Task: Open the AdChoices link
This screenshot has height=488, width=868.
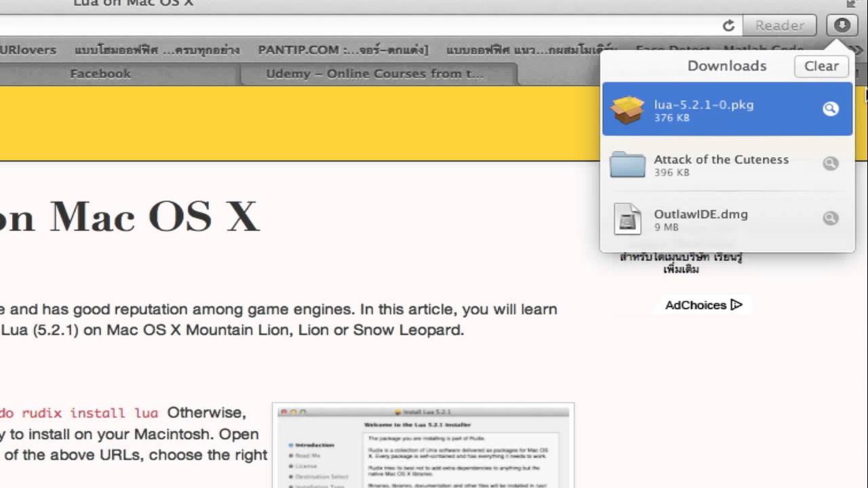Action: tap(703, 305)
